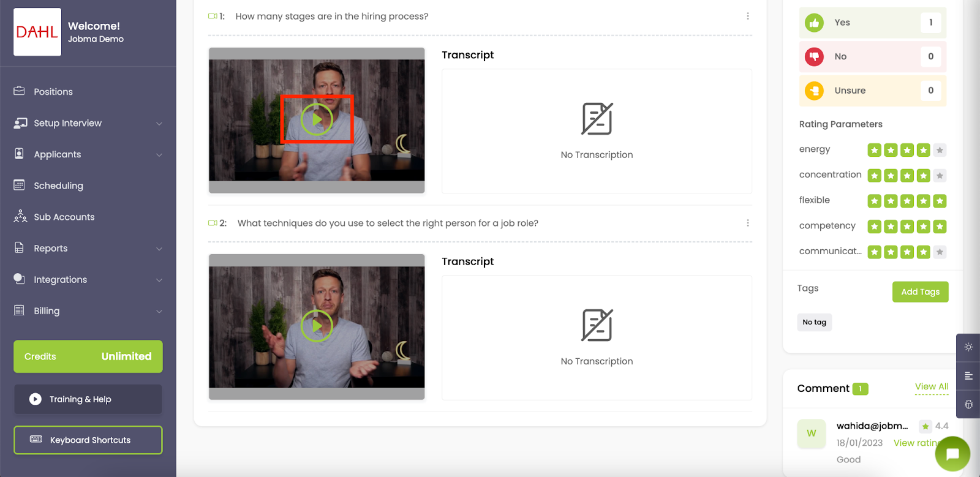Viewport: 980px width, 477px height.
Task: Toggle the brightness theme icon on right edge
Action: [968, 347]
